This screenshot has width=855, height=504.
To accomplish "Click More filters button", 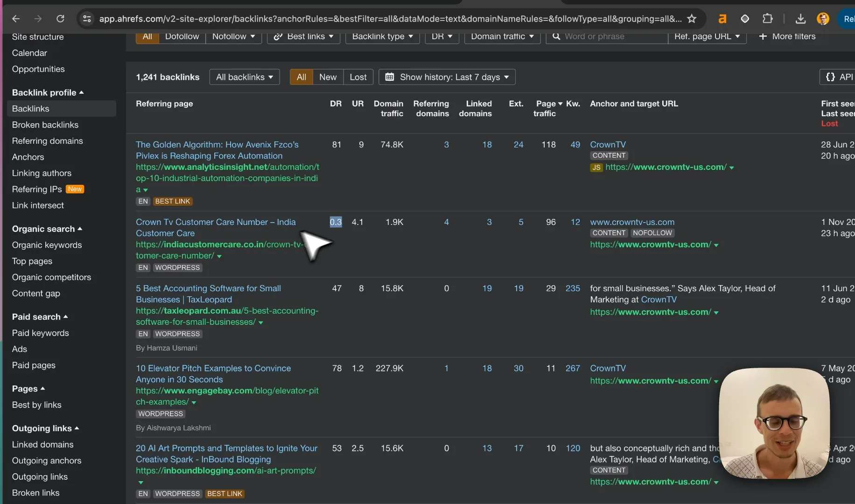I will 787,36.
